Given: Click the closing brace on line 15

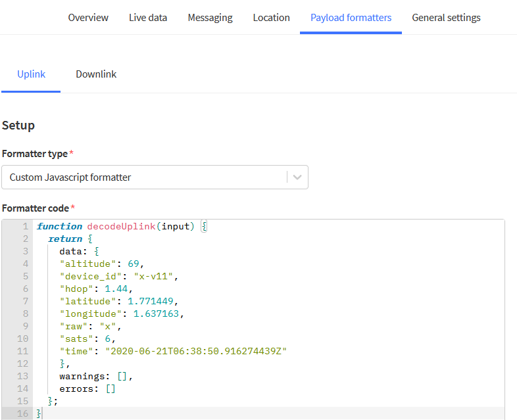Looking at the screenshot, I should tap(50, 401).
